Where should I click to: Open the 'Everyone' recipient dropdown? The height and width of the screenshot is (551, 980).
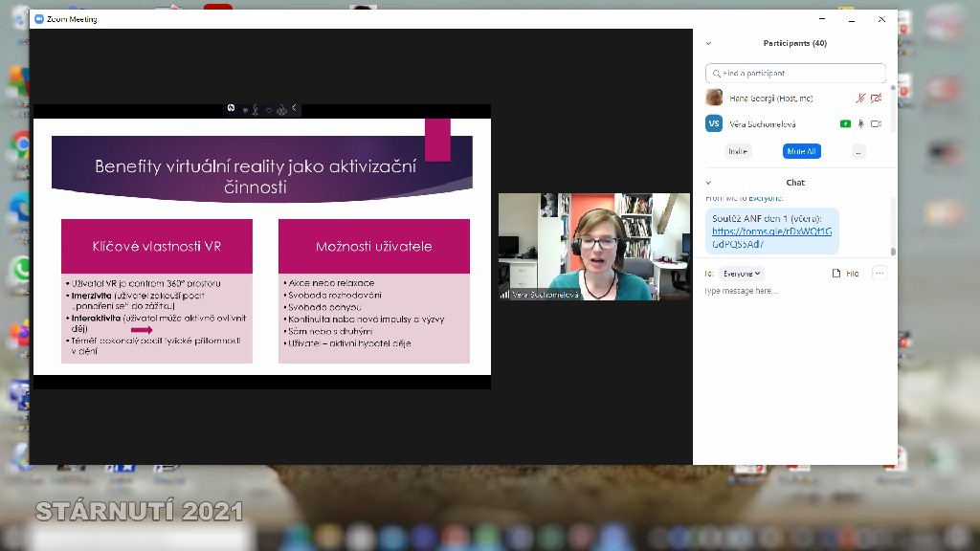coord(743,273)
